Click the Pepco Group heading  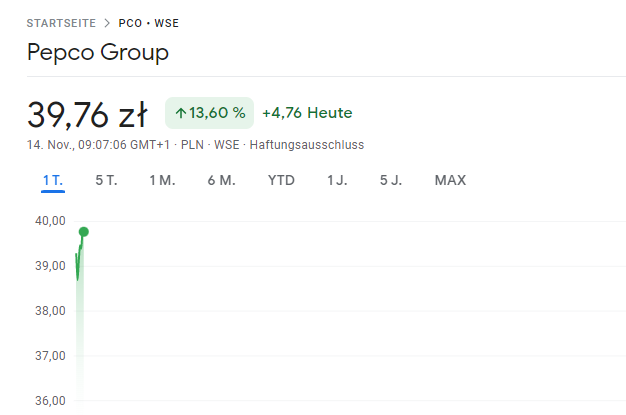[98, 53]
